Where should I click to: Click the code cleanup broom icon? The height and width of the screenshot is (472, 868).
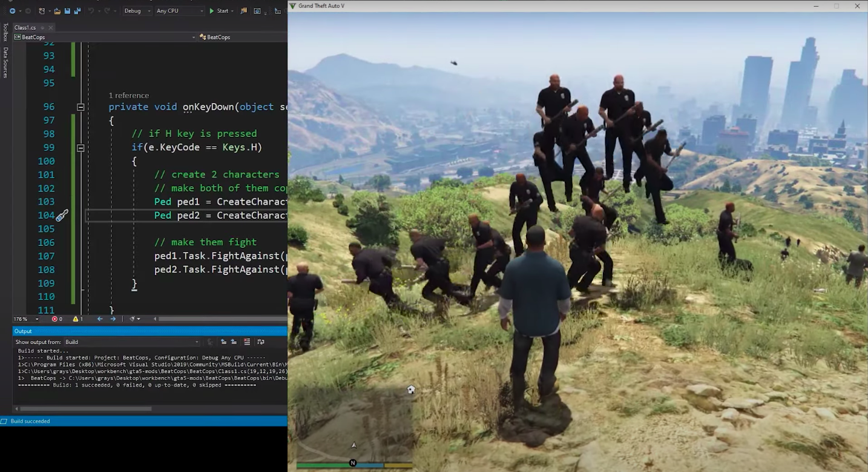[132, 319]
